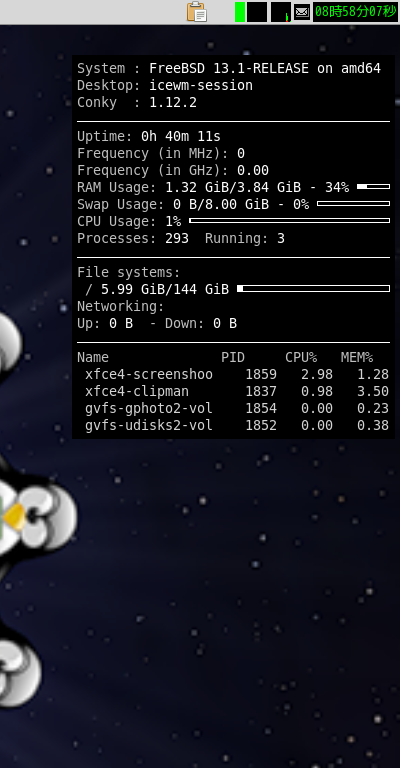Click the Swap usage progress bar
Screen dimensions: 400x768
(353, 204)
